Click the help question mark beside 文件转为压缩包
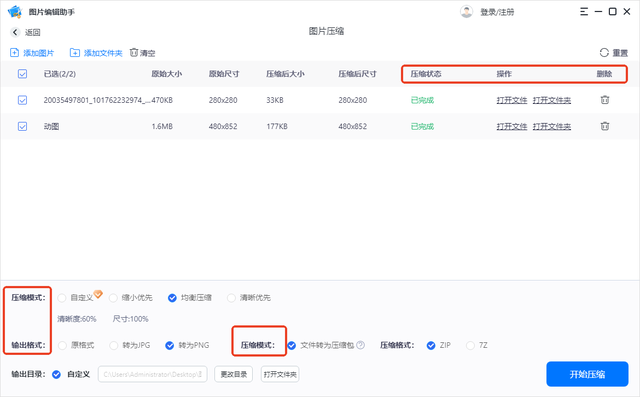Screen dimensions: 640x397 pyautogui.click(x=360, y=345)
